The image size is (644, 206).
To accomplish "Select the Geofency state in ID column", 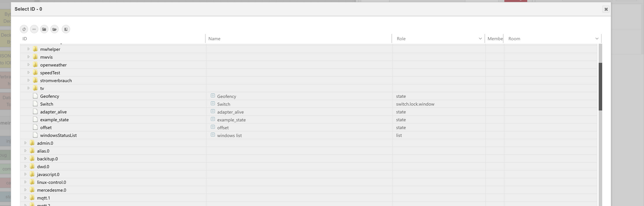I will (49, 96).
